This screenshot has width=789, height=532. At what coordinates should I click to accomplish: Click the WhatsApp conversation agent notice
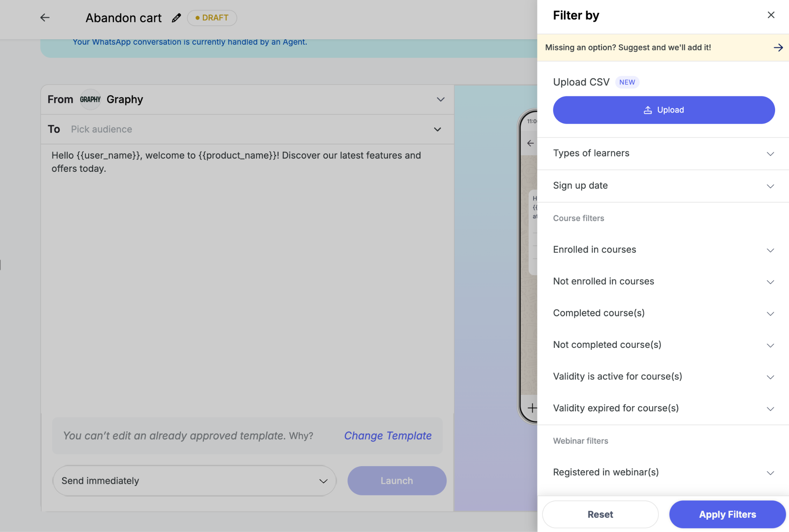190,42
